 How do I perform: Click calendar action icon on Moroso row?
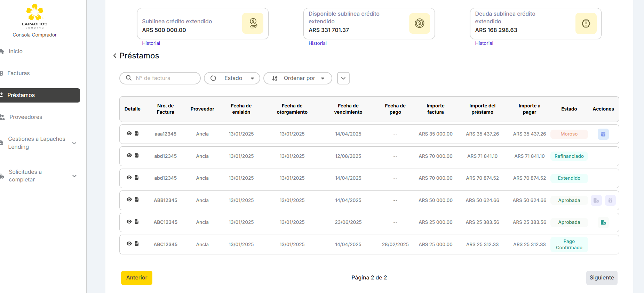603,134
